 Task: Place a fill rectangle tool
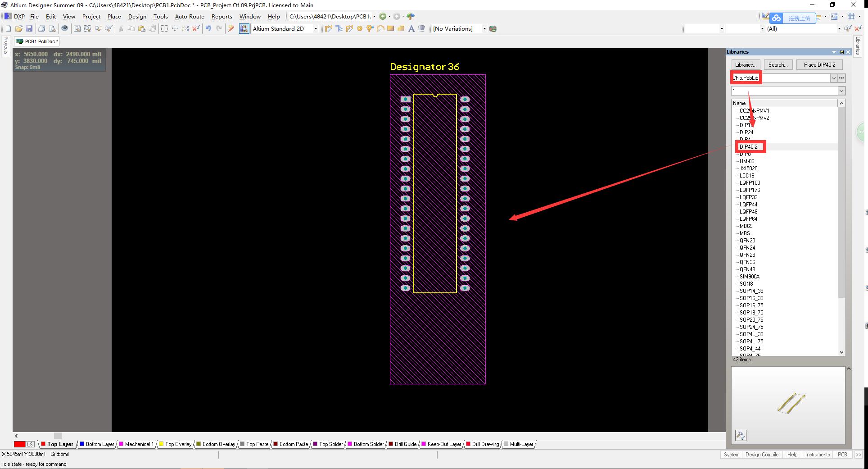click(391, 28)
